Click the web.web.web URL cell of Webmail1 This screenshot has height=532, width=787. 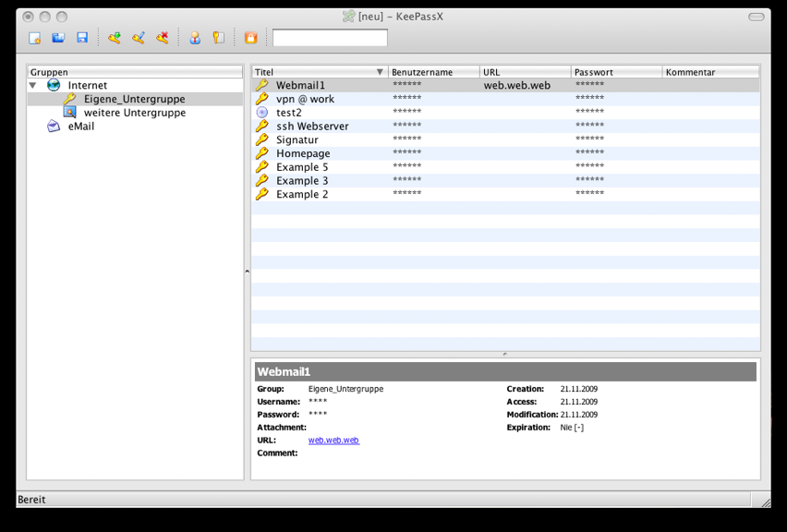point(517,85)
